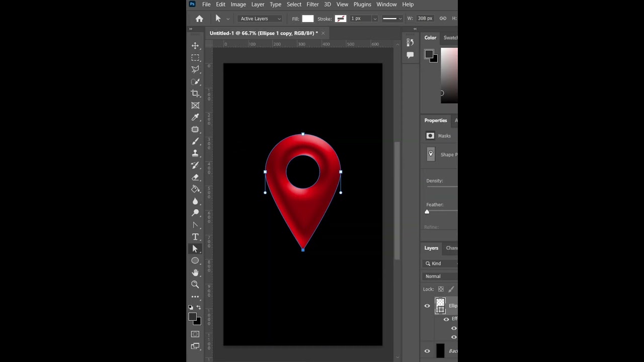Select the Crop tool
Screen dimensions: 644x362
coord(195,94)
